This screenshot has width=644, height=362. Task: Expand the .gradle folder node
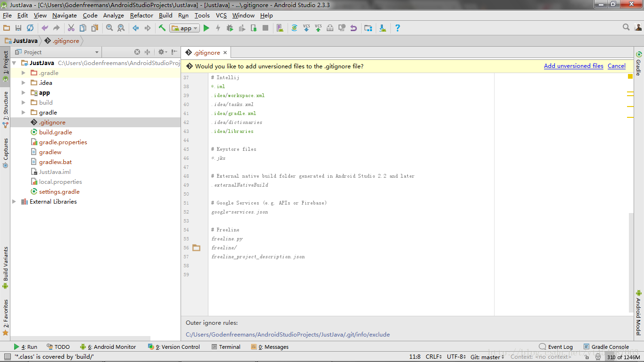[x=24, y=73]
